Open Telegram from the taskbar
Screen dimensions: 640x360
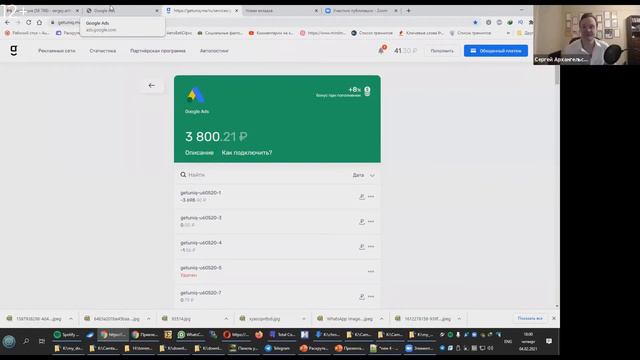pyautogui.click(x=278, y=348)
